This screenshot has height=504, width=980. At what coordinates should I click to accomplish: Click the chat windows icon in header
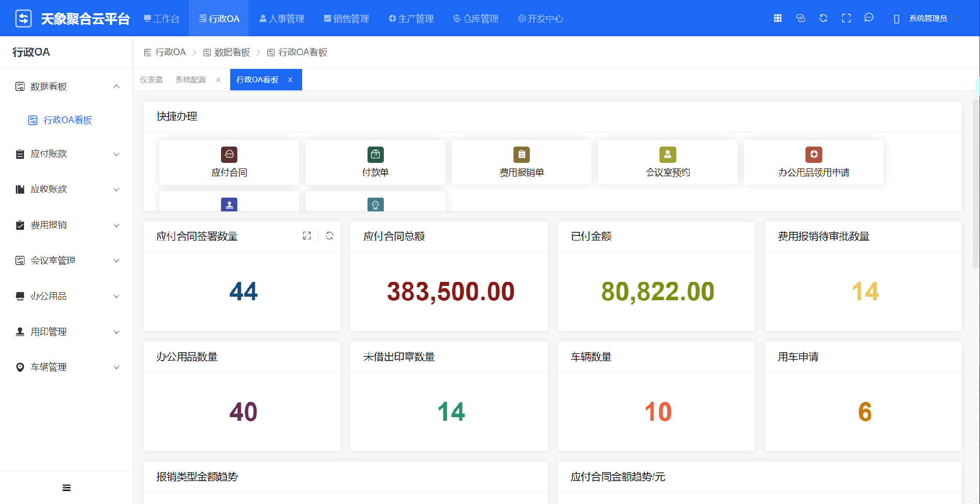coord(800,18)
